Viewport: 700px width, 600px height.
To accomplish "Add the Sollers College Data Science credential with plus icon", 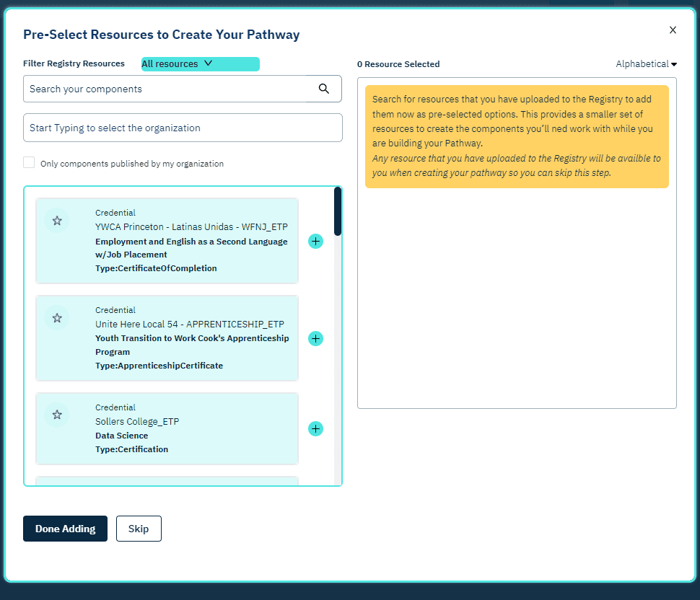I will click(x=315, y=428).
